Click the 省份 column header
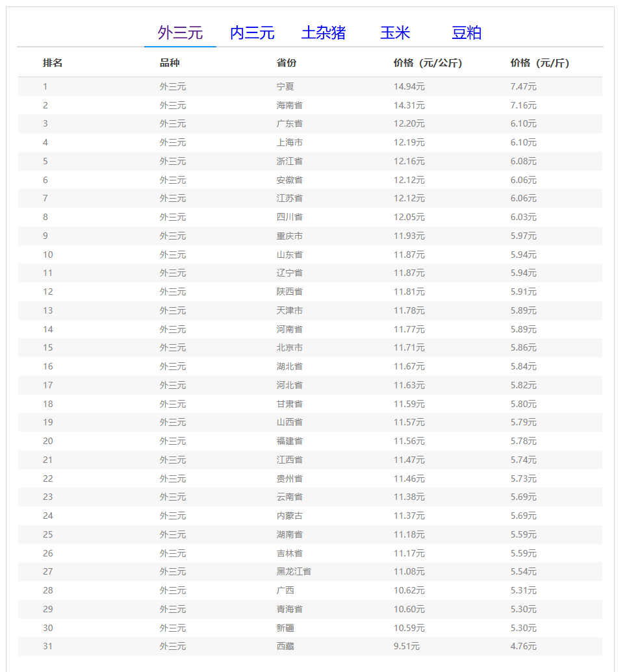The image size is (627, 672). tap(287, 63)
